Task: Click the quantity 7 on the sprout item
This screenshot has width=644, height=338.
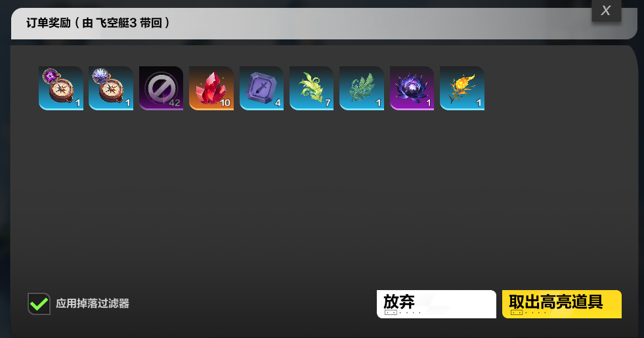Action: click(328, 102)
